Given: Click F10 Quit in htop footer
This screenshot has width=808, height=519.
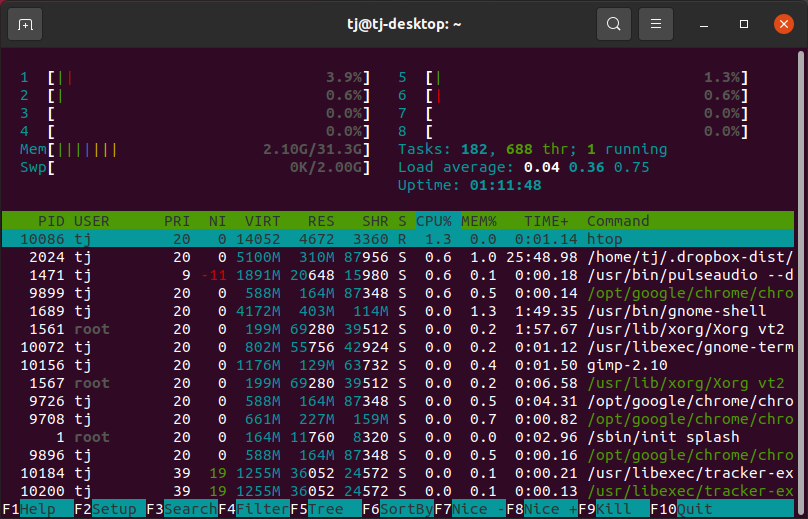Looking at the screenshot, I should [x=722, y=509].
